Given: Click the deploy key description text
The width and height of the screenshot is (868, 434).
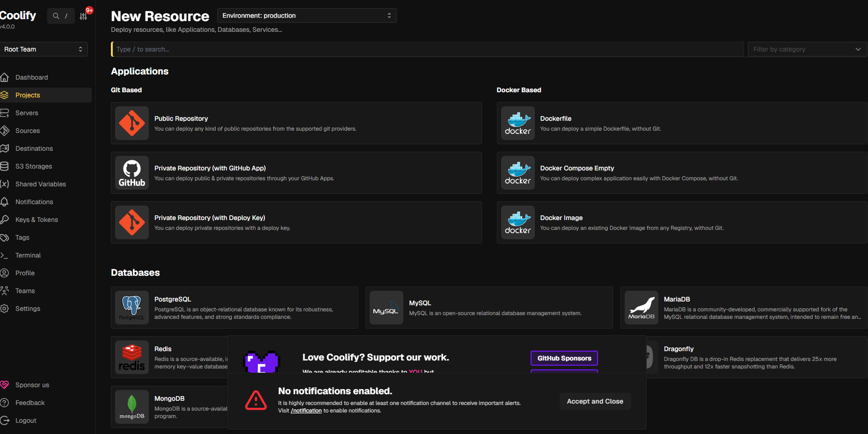Looking at the screenshot, I should pyautogui.click(x=222, y=228).
